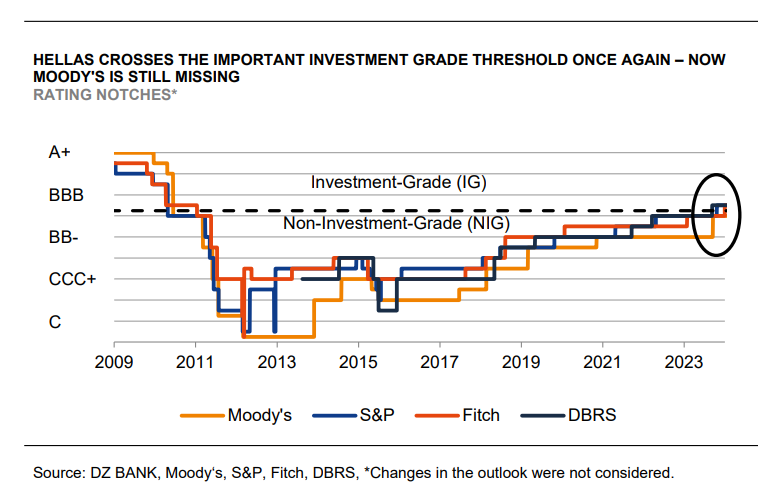
Task: Click the Investment-Grade (IG) label
Action: coord(398,182)
